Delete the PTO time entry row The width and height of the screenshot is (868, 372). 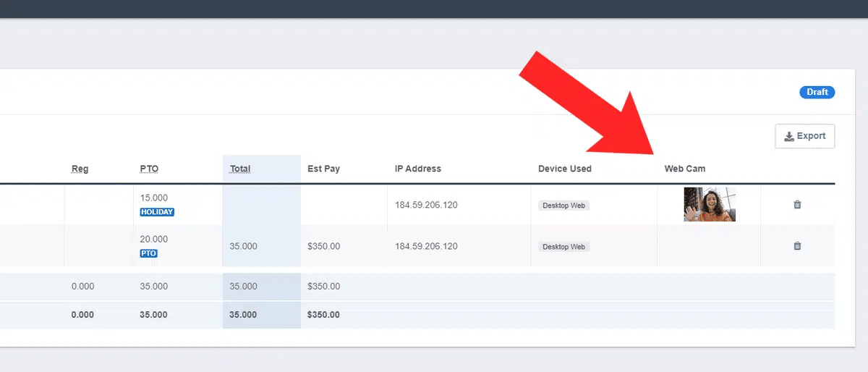[x=797, y=246]
